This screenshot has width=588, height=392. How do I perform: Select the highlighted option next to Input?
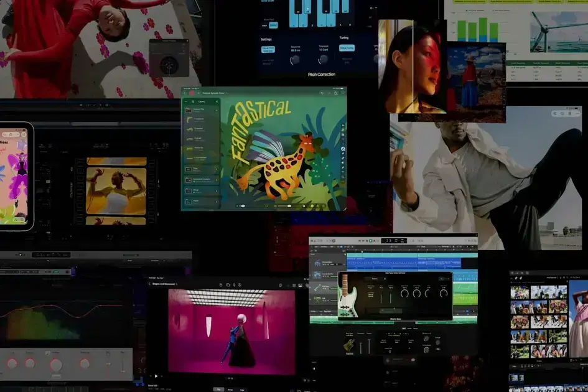pos(273,26)
